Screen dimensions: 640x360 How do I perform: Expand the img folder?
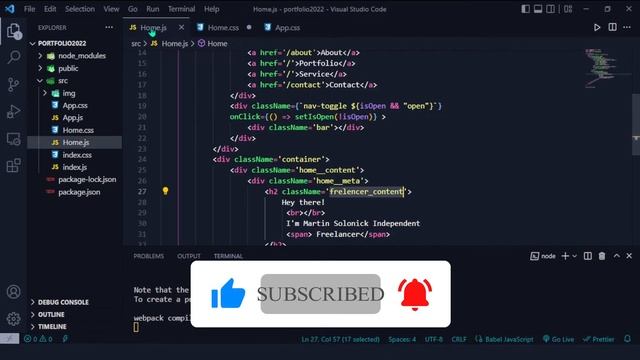(x=45, y=93)
